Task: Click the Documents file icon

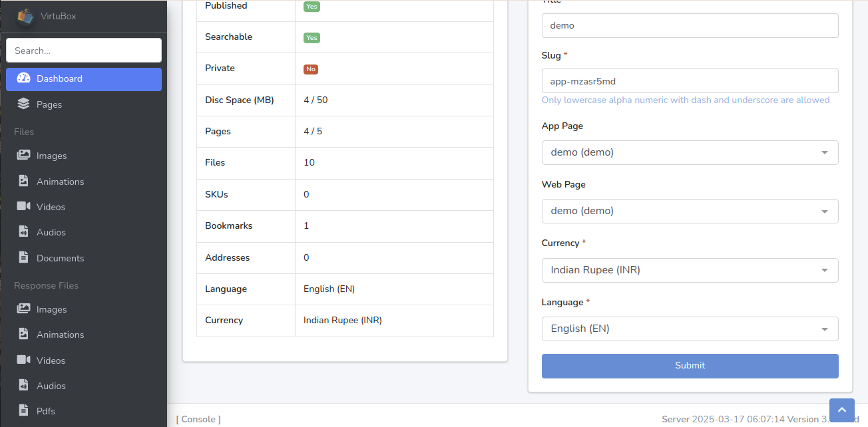Action: click(24, 257)
